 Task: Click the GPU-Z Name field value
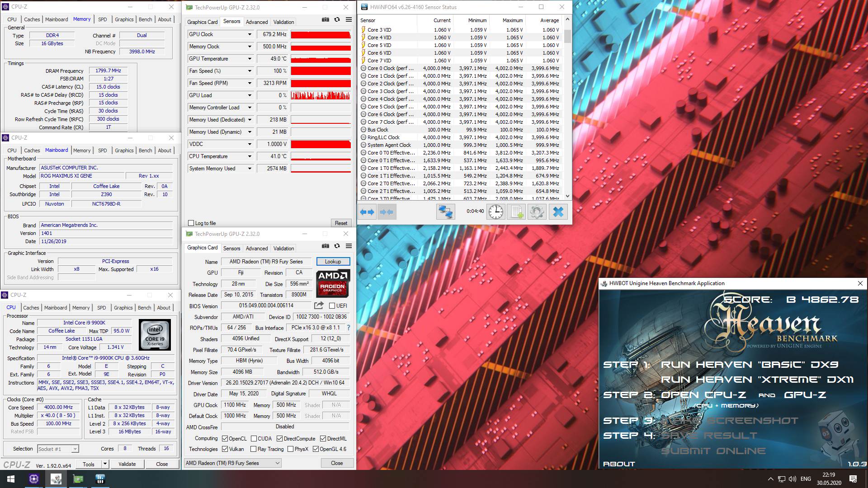click(x=266, y=262)
